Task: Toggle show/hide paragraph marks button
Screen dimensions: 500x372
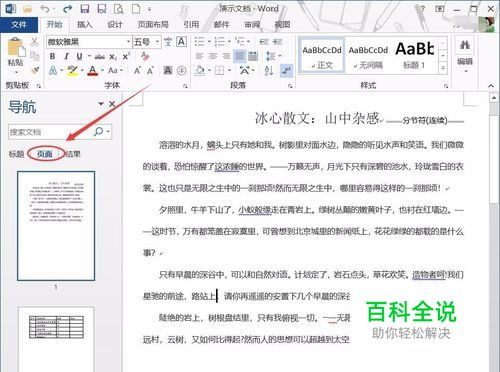Action: pyautogui.click(x=287, y=71)
